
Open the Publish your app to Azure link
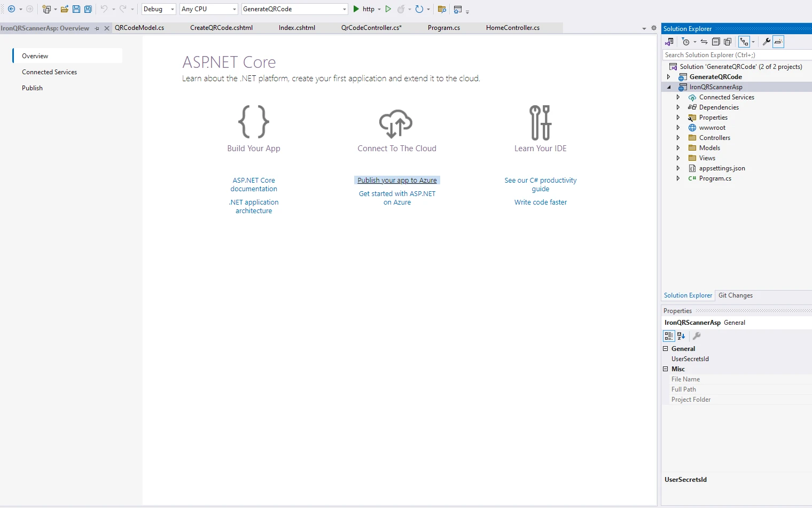397,181
